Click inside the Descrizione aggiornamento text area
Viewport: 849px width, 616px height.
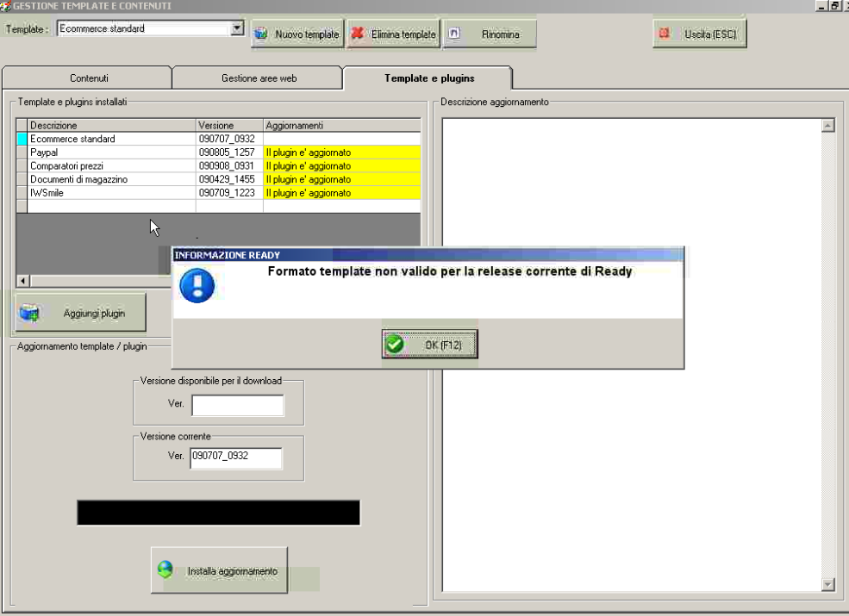[x=632, y=355]
